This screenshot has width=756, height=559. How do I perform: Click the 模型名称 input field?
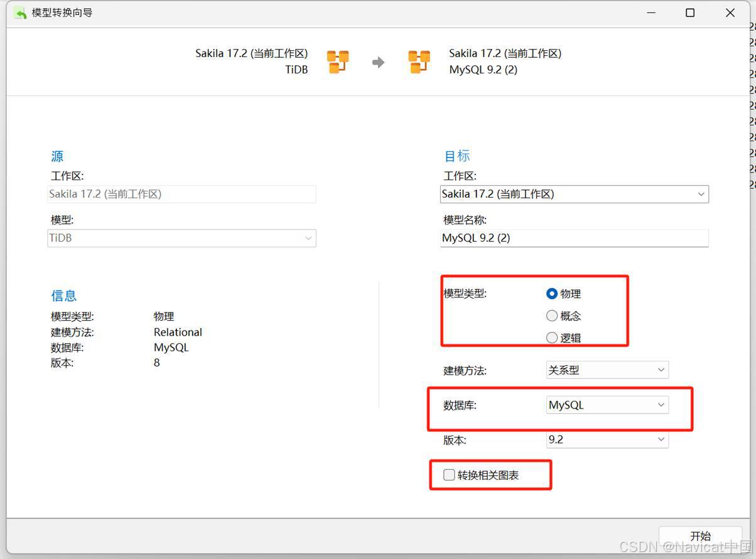(x=575, y=238)
